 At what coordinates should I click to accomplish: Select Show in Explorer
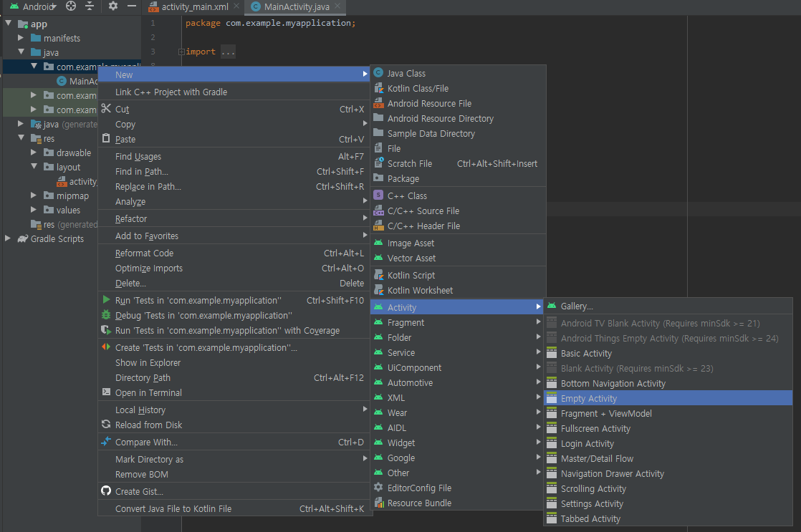234,362
